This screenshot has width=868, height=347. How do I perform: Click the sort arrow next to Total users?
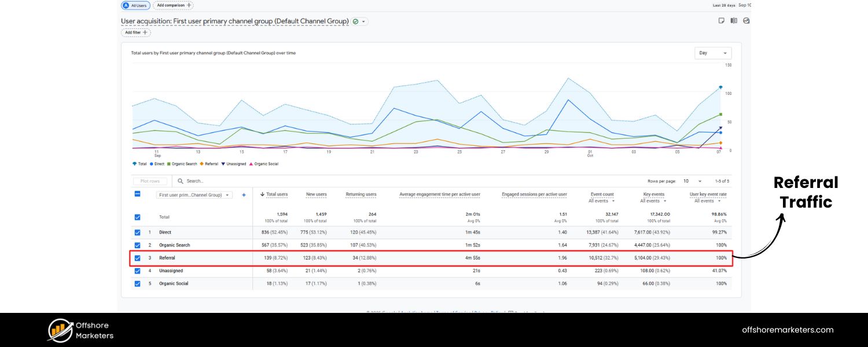tap(262, 194)
